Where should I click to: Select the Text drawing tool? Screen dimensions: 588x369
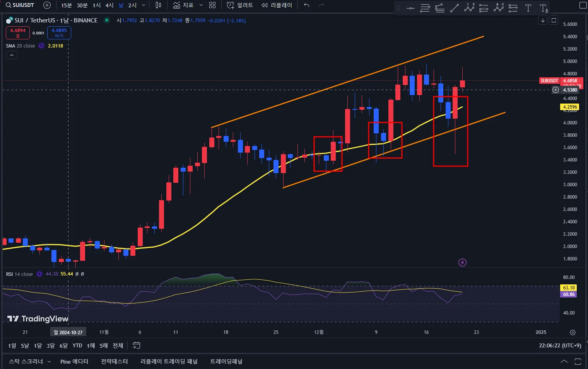528,8
